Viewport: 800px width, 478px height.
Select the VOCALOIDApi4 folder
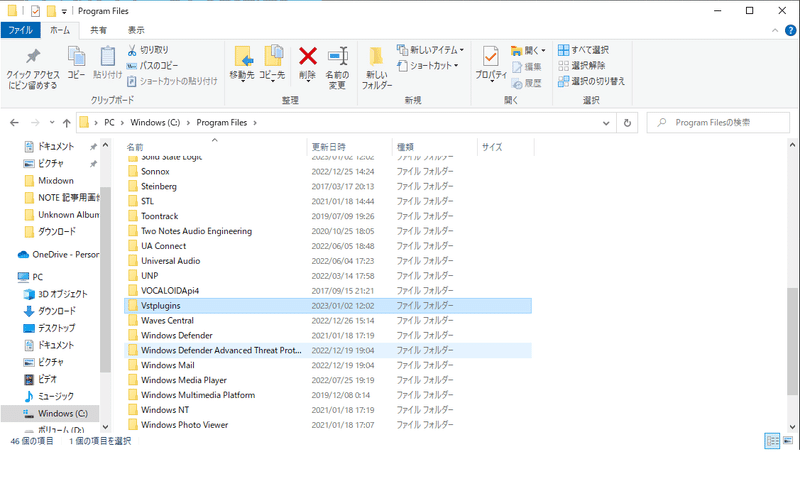(328, 291)
